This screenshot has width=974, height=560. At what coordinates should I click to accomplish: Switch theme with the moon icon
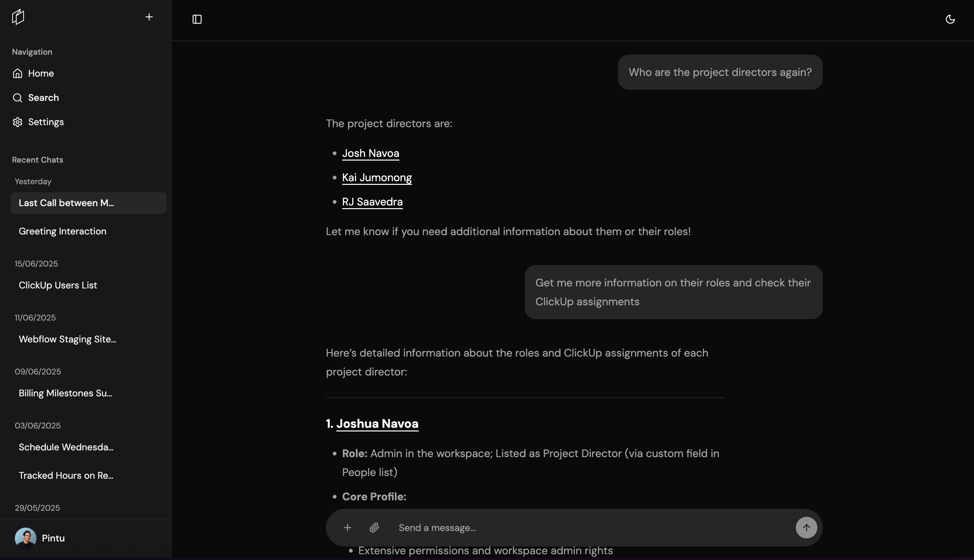(x=950, y=19)
